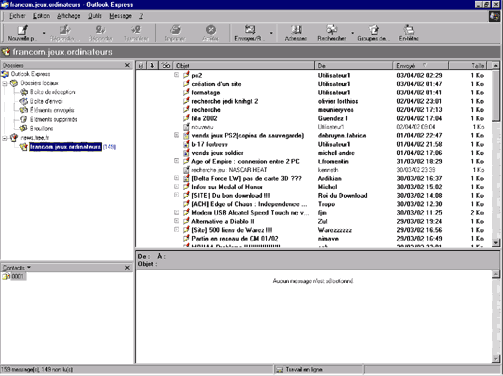The height and width of the screenshot is (376, 503).
Task: Expand the '[SITE] Du bon download' thread
Action: [x=176, y=195]
